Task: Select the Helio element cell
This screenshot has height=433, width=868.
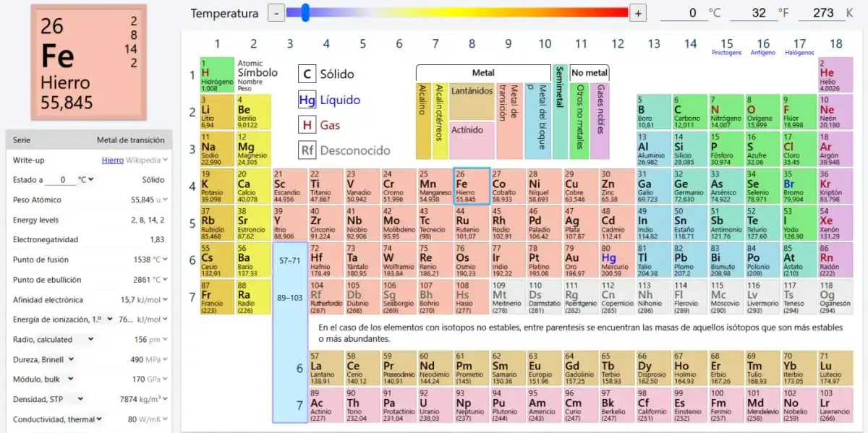Action: (x=835, y=74)
